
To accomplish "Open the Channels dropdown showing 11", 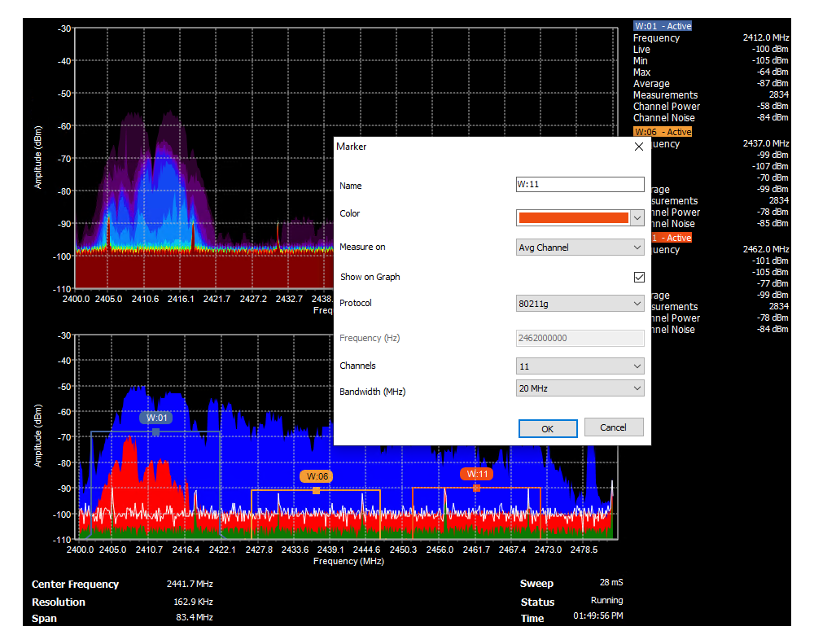I will (580, 366).
